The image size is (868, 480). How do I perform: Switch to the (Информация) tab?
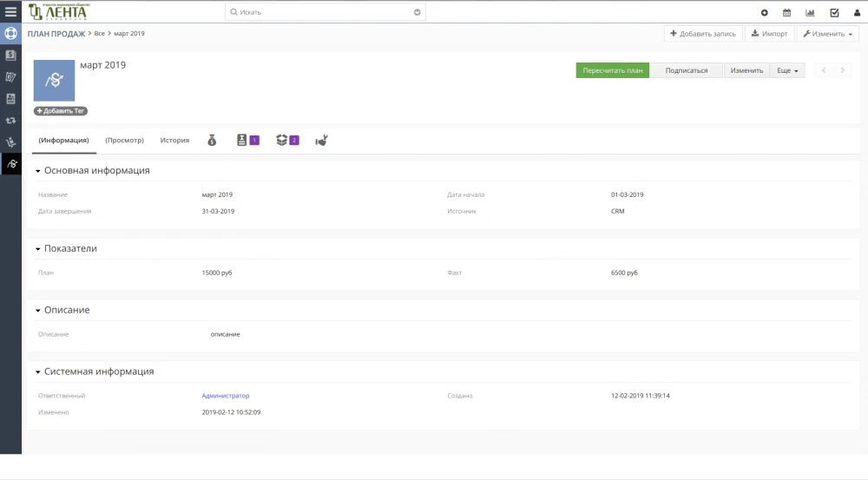(x=63, y=141)
